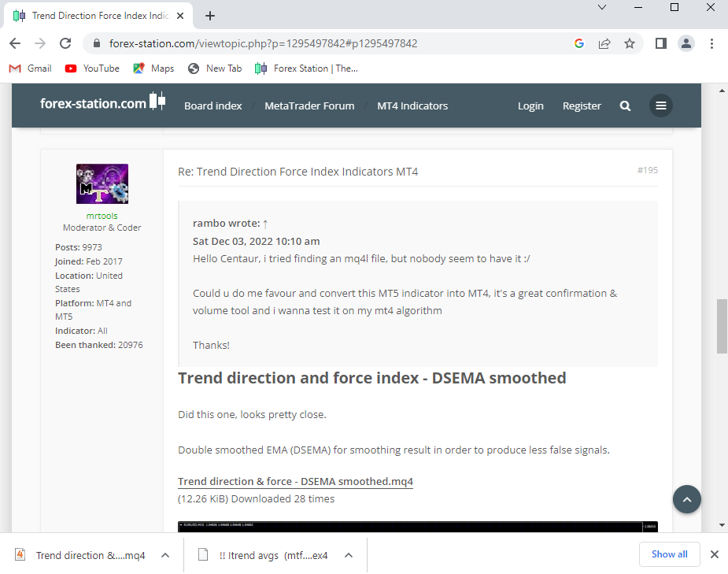Jump to rambo's original post arrow
This screenshot has height=574, width=728.
[x=265, y=224]
